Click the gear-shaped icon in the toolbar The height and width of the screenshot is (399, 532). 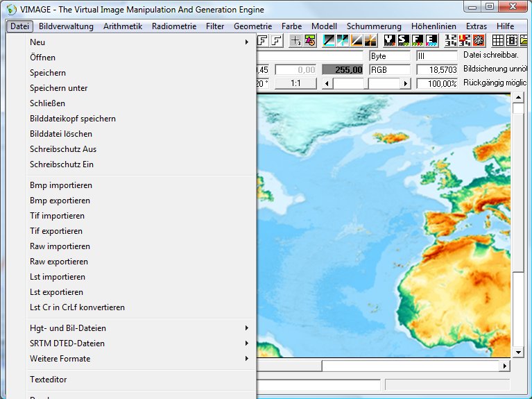pyautogui.click(x=479, y=40)
